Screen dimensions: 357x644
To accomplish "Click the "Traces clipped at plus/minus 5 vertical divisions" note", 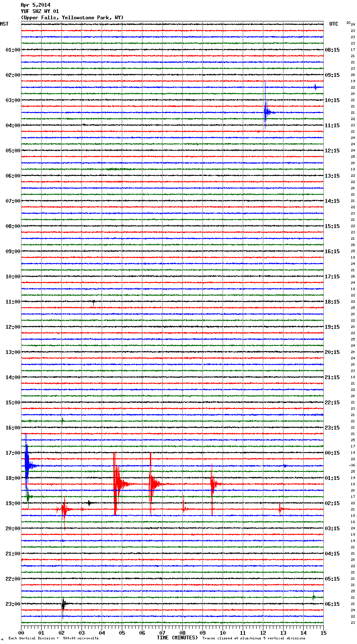I will pos(254,639).
